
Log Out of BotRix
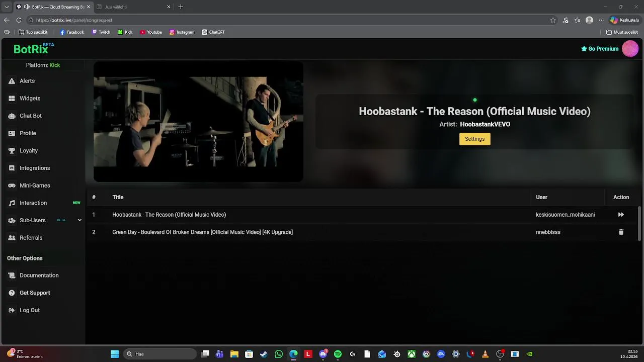pos(24,310)
